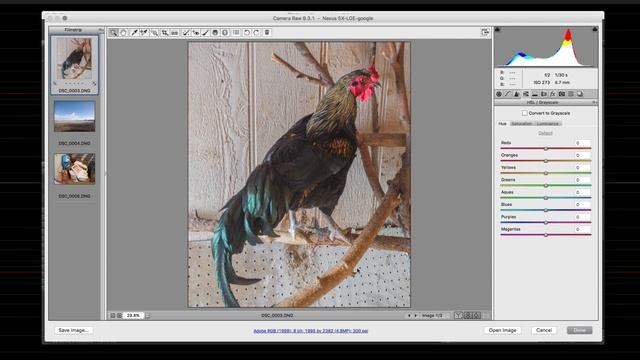Open the Split Toning panel icon

[535, 94]
